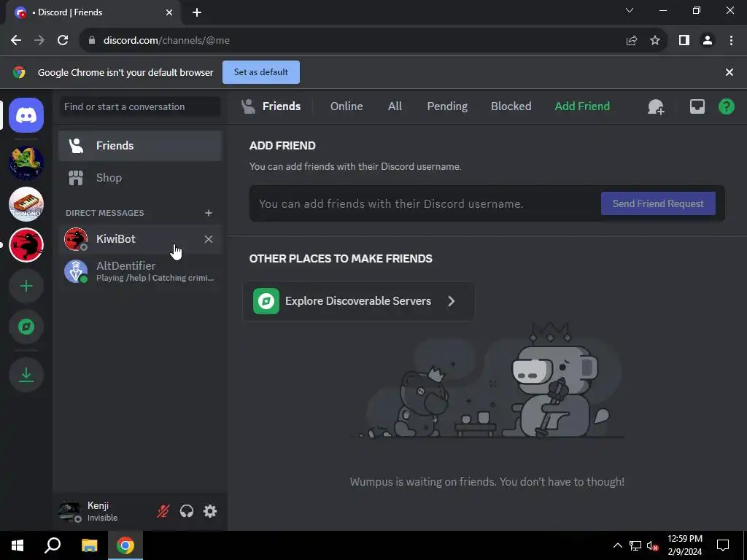The height and width of the screenshot is (560, 747).
Task: Switch to the All friends tab
Action: (x=395, y=106)
